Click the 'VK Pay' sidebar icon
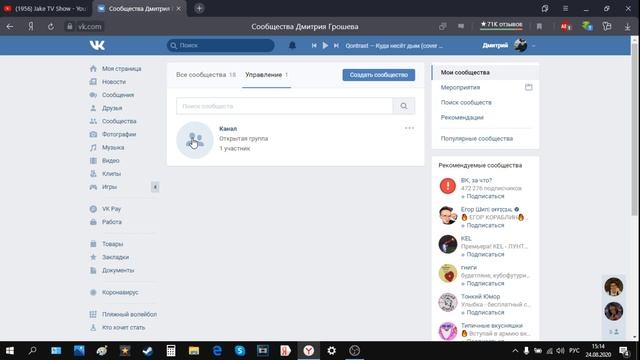 coord(93,209)
